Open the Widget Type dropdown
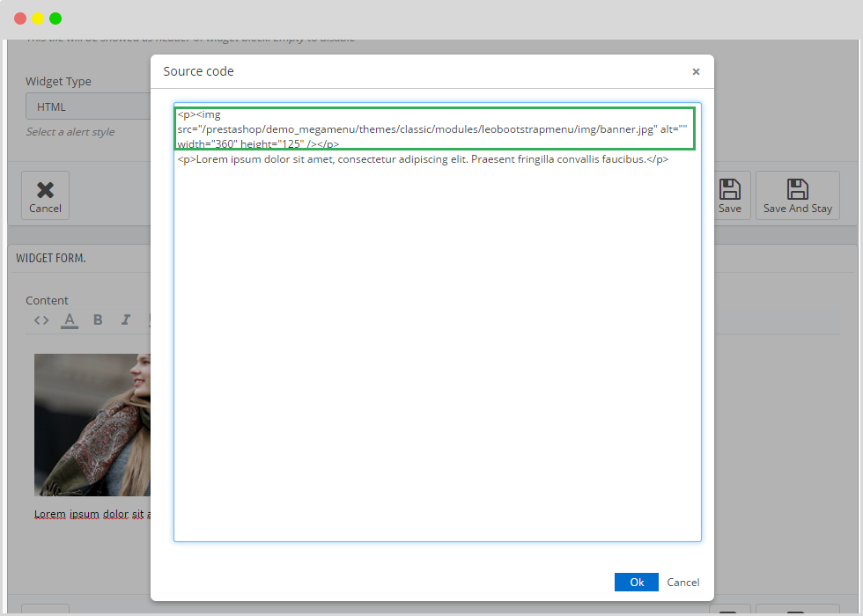863x616 pixels. pyautogui.click(x=88, y=106)
